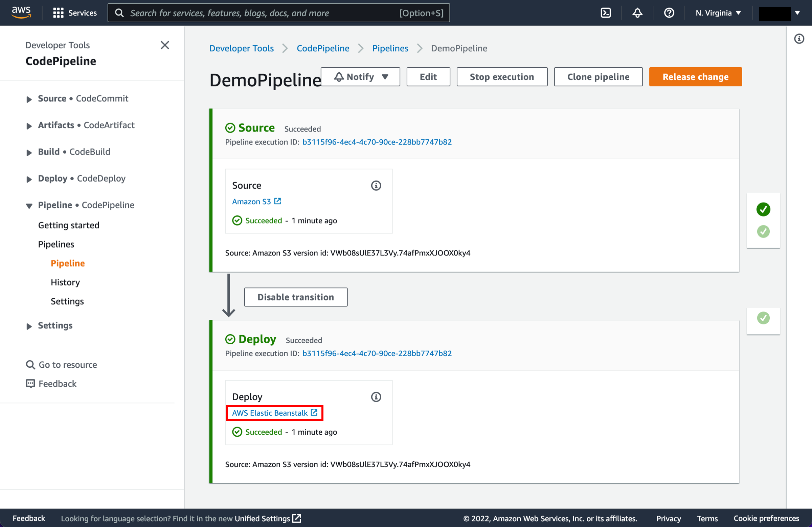Click Clone pipeline

[x=598, y=77]
